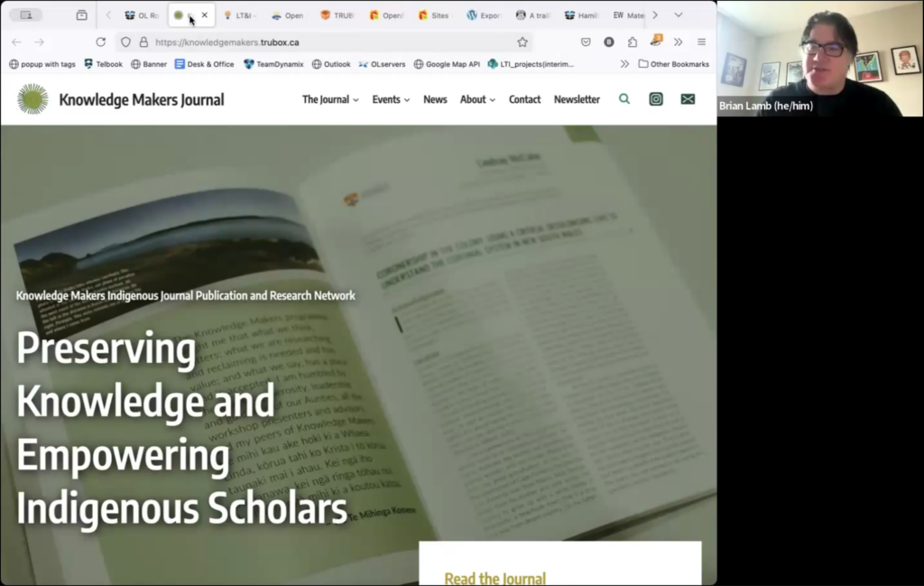This screenshot has width=924, height=586.
Task: Click Brian Lamb's video thumbnail
Action: pyautogui.click(x=820, y=59)
